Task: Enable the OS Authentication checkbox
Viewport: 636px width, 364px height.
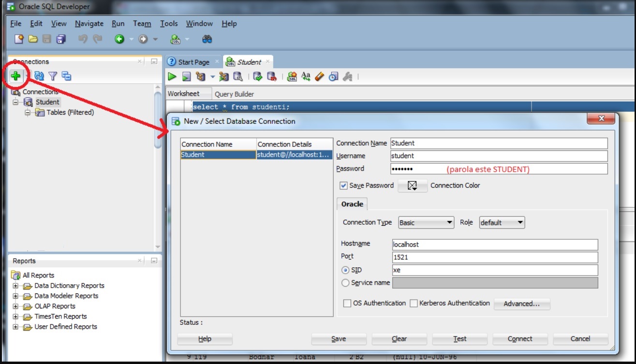Action: (347, 303)
